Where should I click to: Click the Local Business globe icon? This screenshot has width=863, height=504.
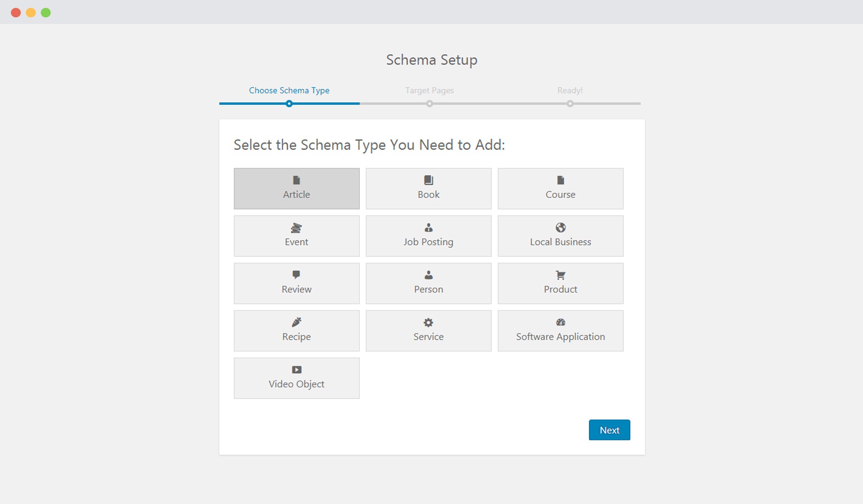click(560, 227)
